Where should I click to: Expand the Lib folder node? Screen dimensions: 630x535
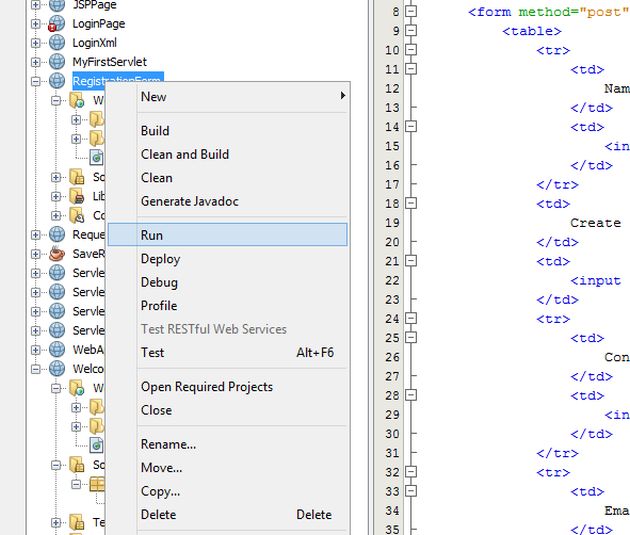point(56,196)
